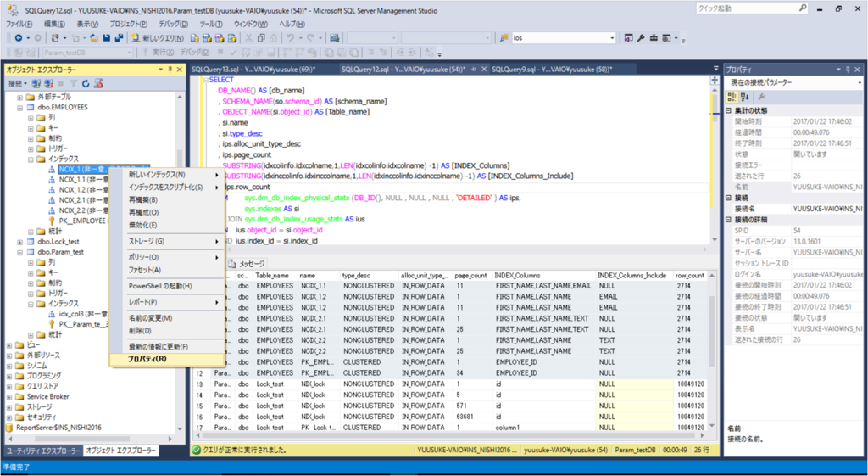Switch to the SQLQuery13.sql tab
This screenshot has width=868, height=476.
tap(253, 70)
